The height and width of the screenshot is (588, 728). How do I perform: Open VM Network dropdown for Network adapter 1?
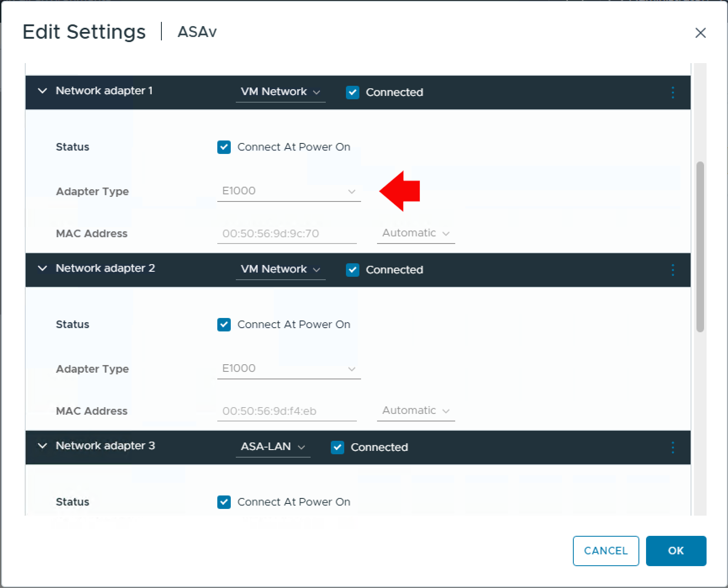click(280, 92)
